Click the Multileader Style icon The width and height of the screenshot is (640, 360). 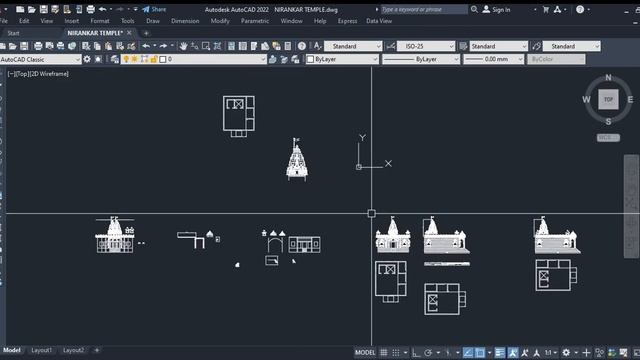click(536, 46)
